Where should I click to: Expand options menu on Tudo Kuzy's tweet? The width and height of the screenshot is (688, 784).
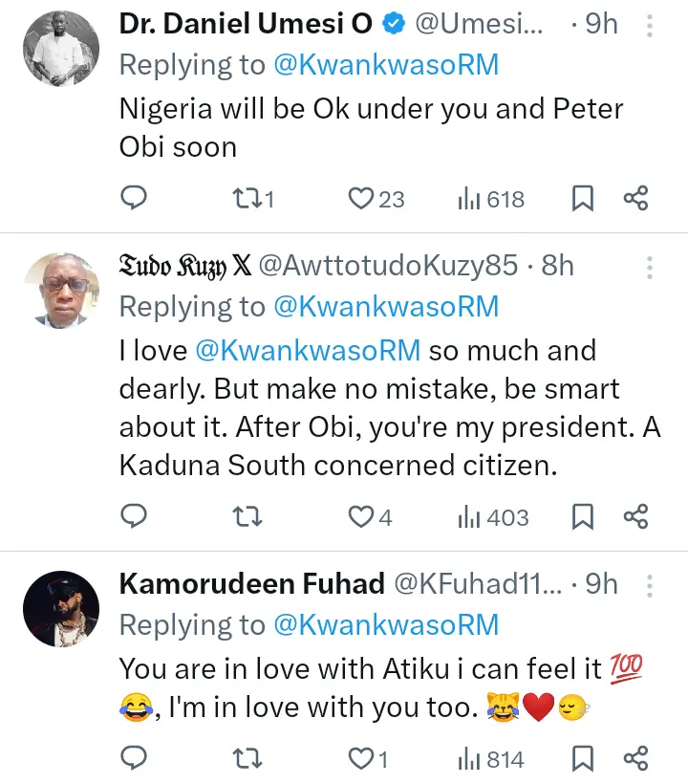[651, 266]
